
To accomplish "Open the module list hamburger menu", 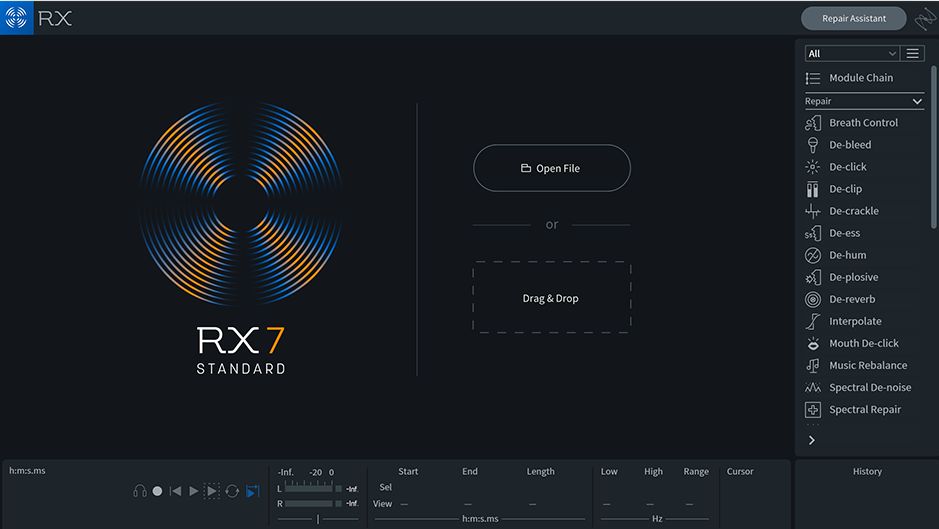I will click(912, 53).
